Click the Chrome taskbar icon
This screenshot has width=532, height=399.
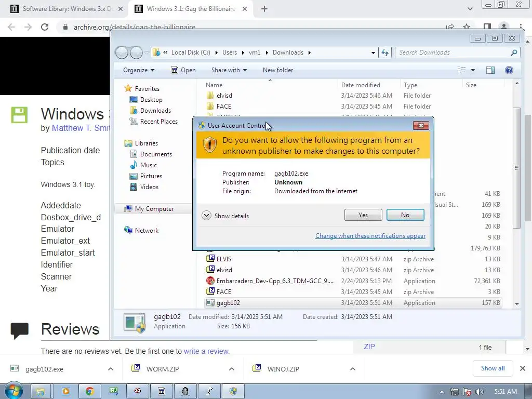[89, 391]
